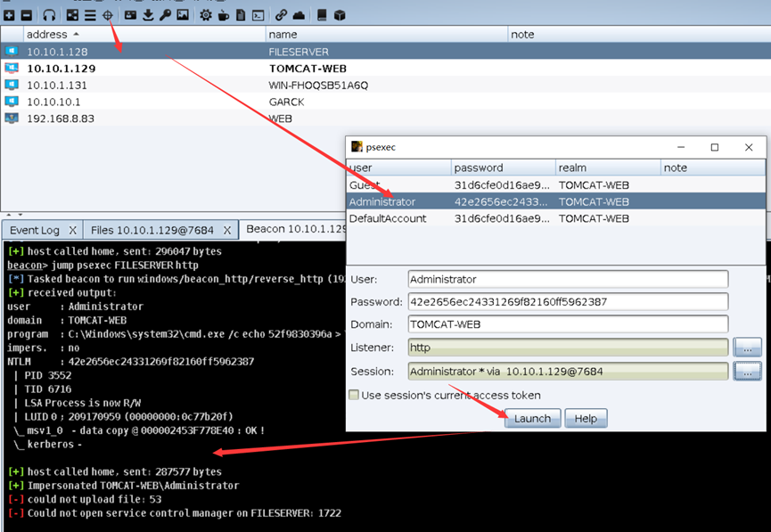Screen dimensions: 771x532
Task: Click the Listener field showing http
Action: (x=568, y=348)
